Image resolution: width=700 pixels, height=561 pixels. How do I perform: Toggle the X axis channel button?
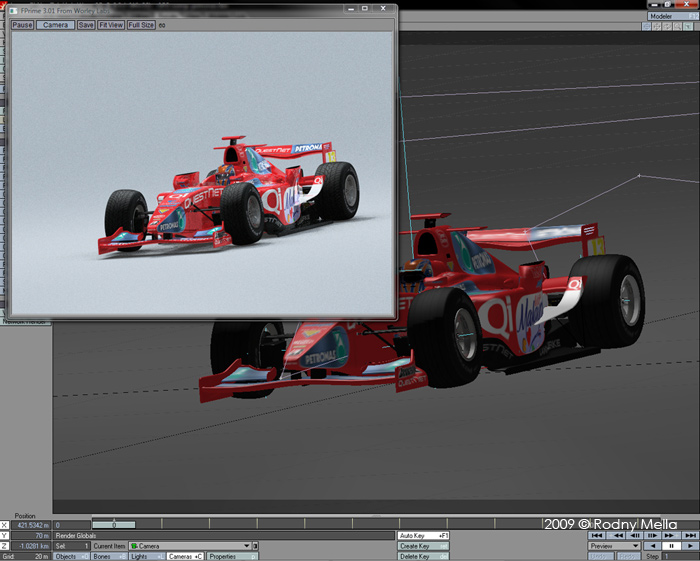(x=5, y=525)
